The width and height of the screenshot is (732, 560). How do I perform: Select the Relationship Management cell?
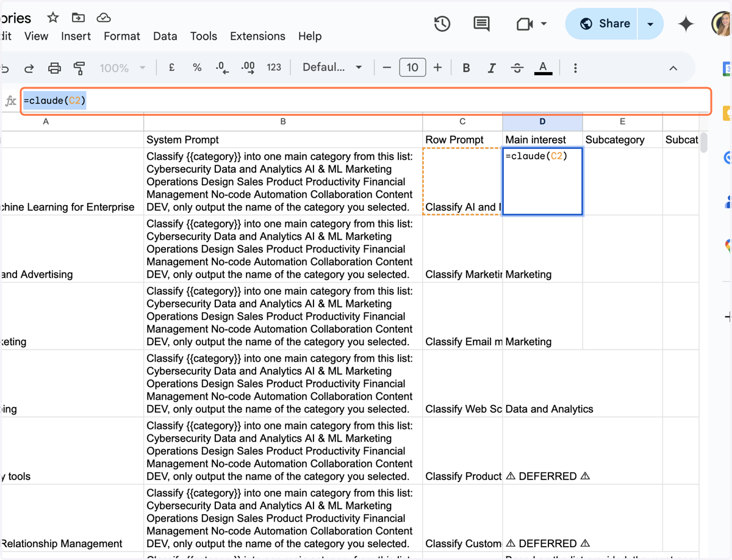[72, 519]
